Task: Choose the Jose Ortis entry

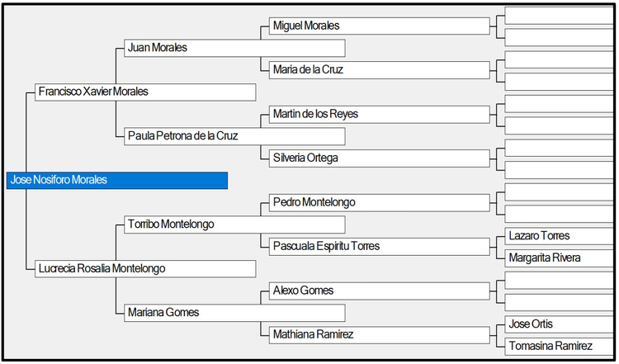Action: pyautogui.click(x=559, y=324)
